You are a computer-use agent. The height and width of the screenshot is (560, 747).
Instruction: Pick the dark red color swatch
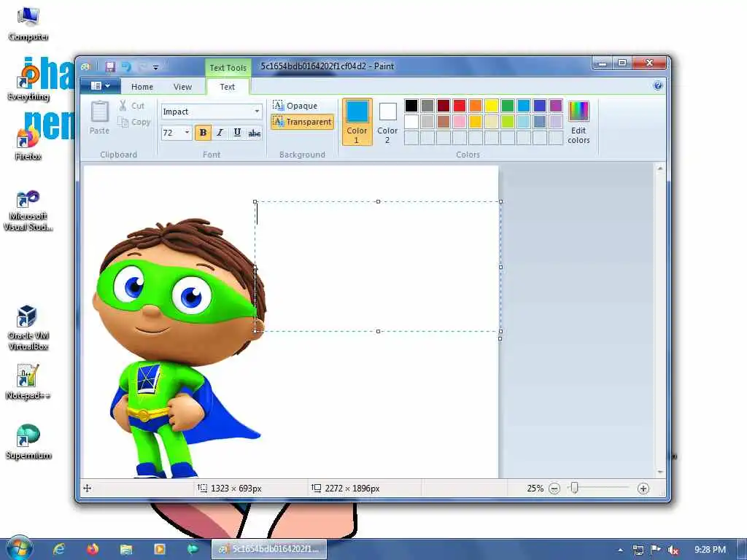pyautogui.click(x=444, y=105)
